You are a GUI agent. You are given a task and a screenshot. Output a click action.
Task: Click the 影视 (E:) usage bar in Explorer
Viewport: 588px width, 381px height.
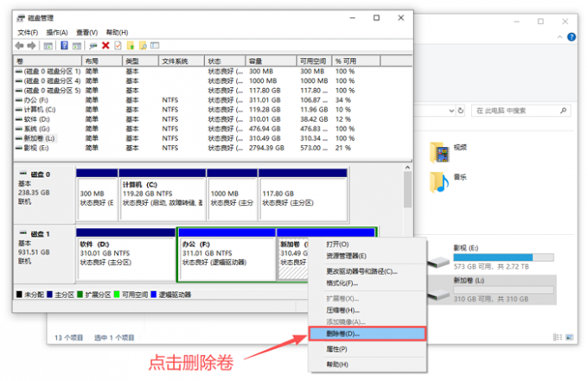pyautogui.click(x=503, y=257)
